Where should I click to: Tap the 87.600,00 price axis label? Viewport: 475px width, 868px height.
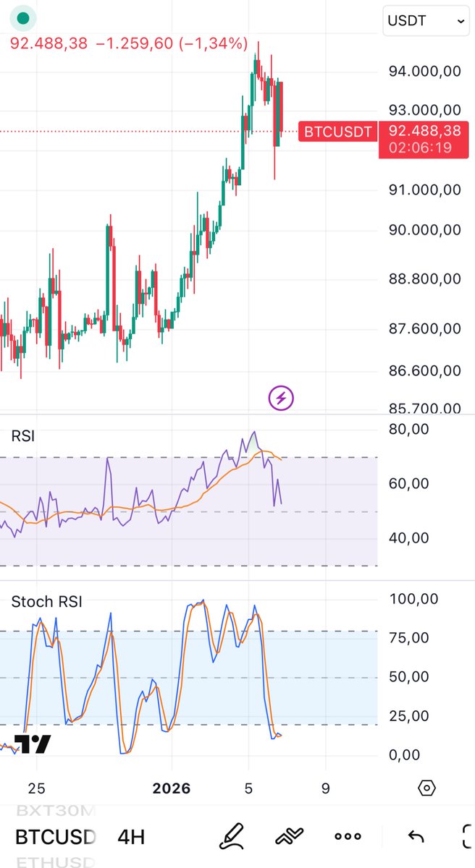pos(425,328)
